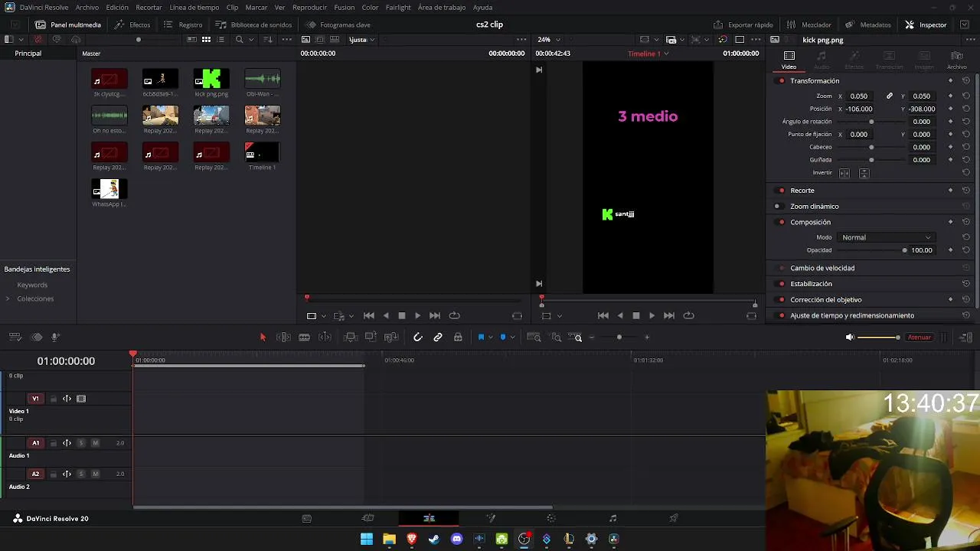Play the timeline viewer
This screenshot has height=551, width=980.
(x=652, y=315)
